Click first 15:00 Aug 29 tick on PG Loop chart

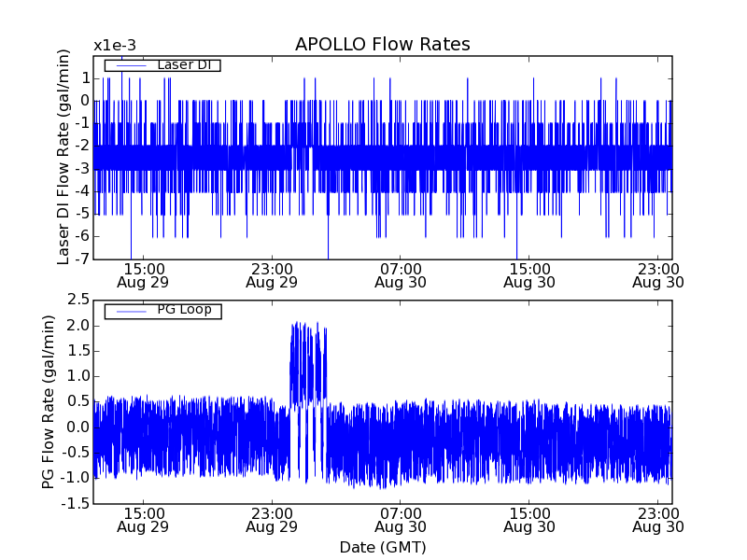(x=142, y=519)
